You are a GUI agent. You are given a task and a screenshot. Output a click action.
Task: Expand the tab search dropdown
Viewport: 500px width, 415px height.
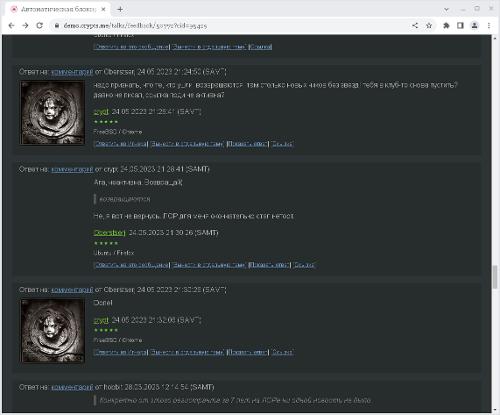tap(446, 9)
